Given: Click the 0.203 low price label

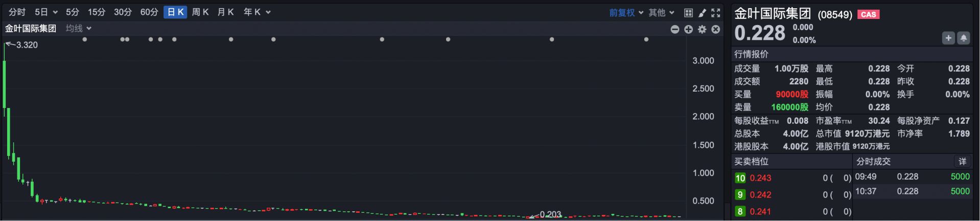Looking at the screenshot, I should pyautogui.click(x=550, y=214).
